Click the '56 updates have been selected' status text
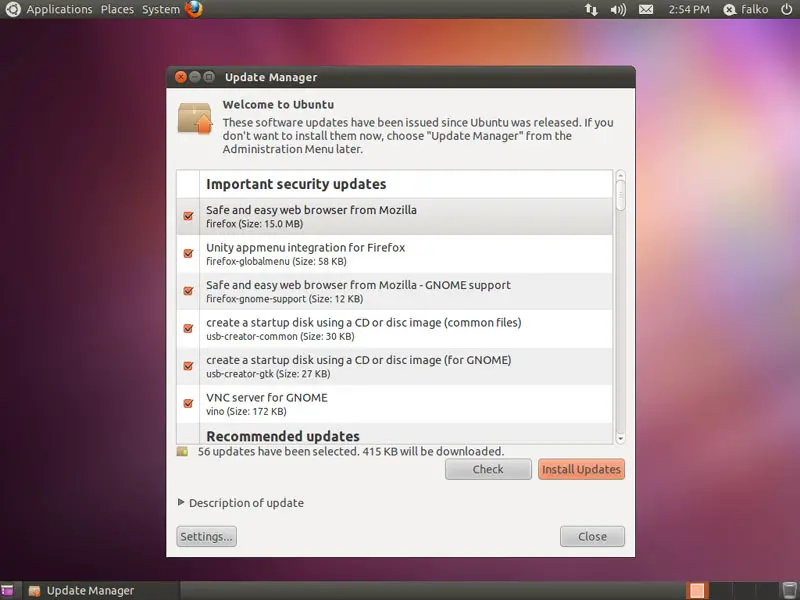The width and height of the screenshot is (800, 600). click(351, 452)
